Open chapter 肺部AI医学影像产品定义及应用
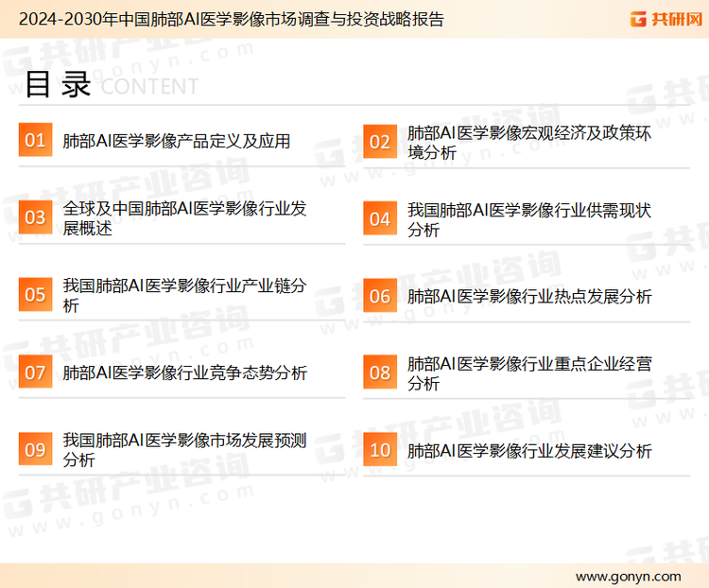The height and width of the screenshot is (588, 709). pyautogui.click(x=177, y=141)
